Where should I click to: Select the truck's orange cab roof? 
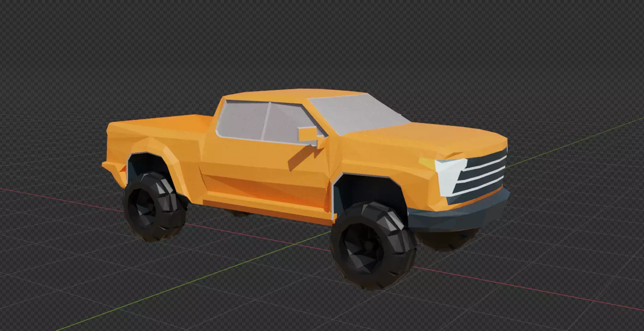click(295, 95)
